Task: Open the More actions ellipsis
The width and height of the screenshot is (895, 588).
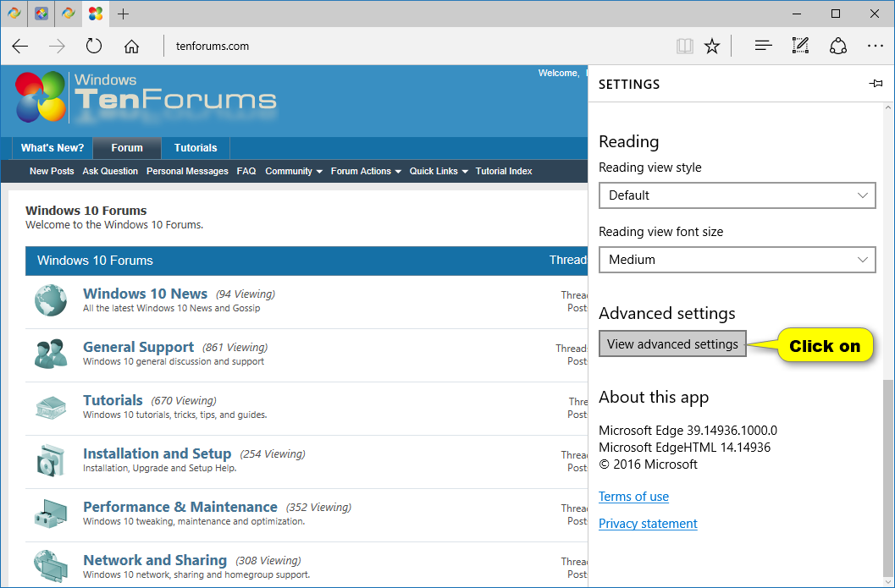Action: [x=875, y=47]
